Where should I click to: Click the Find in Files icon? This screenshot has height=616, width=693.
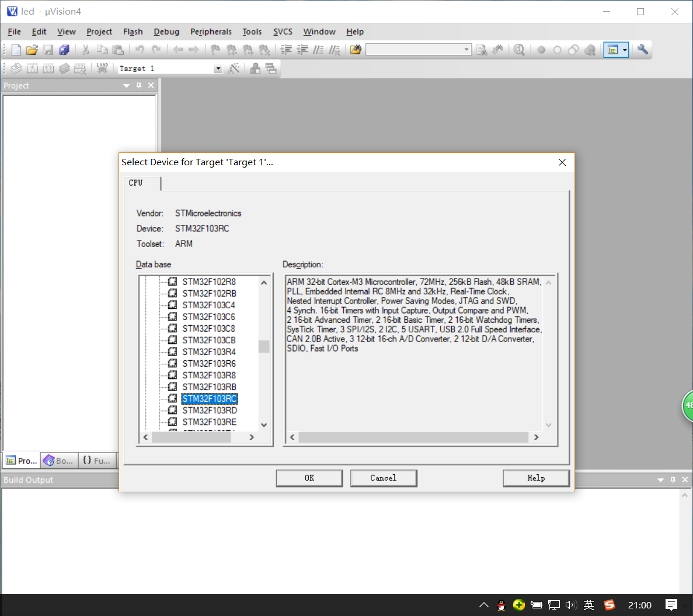coord(356,50)
